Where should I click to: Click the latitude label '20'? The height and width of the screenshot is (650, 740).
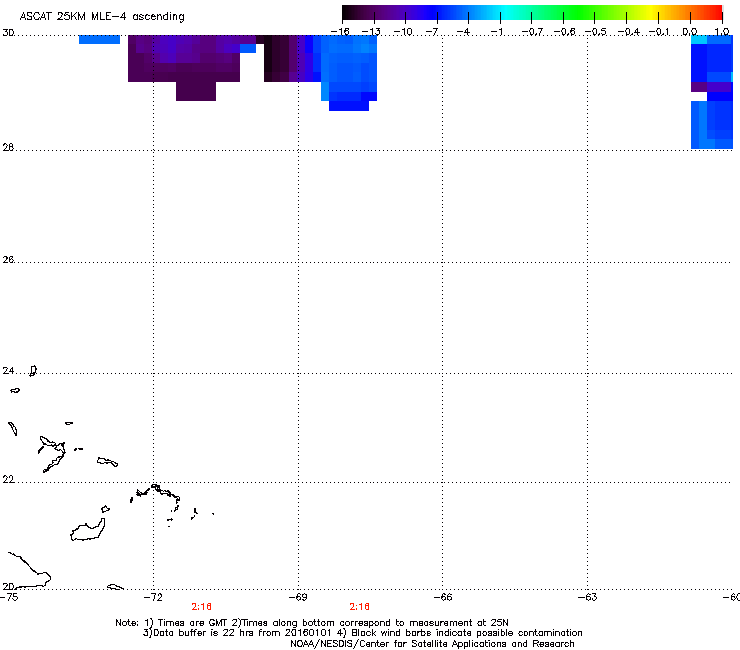[x=8, y=586]
